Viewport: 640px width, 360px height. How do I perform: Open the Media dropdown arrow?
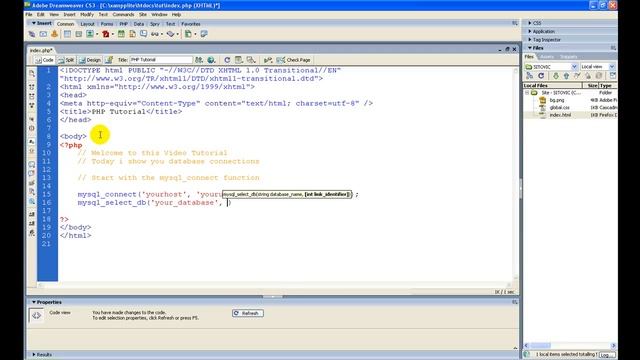[x=113, y=34]
